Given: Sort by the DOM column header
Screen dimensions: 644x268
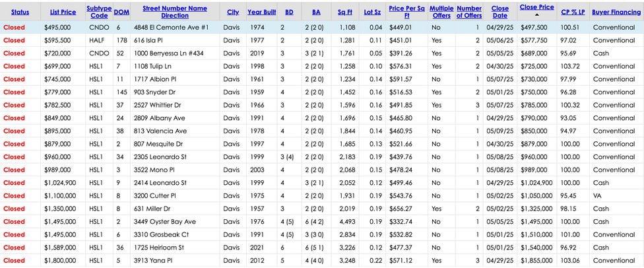Looking at the screenshot, I should click(x=121, y=12).
